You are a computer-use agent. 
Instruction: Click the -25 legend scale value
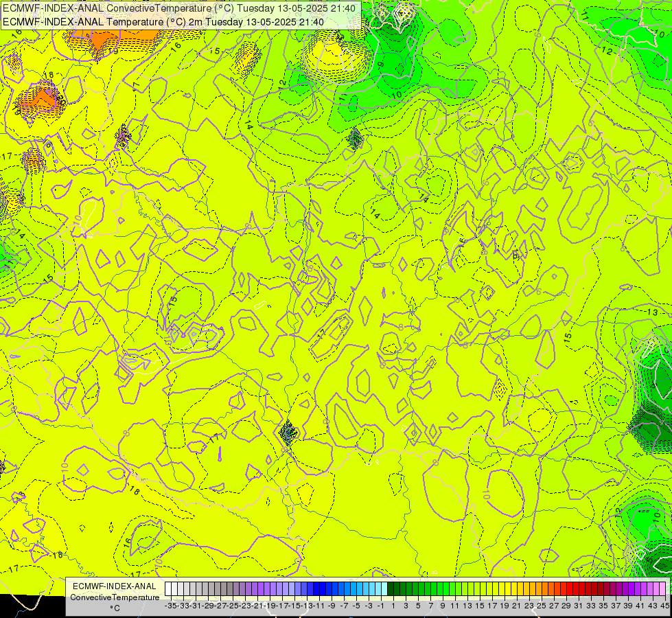232,606
